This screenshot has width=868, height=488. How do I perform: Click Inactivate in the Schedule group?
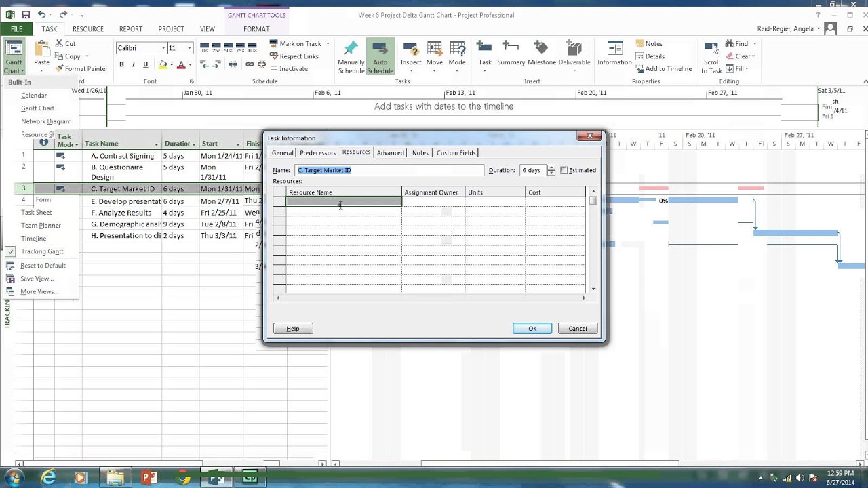pyautogui.click(x=288, y=68)
